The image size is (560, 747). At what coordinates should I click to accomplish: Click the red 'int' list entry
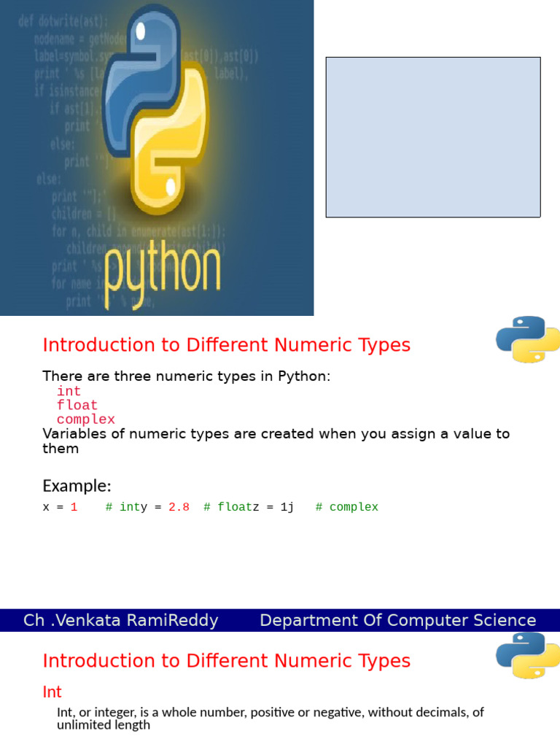coord(69,391)
